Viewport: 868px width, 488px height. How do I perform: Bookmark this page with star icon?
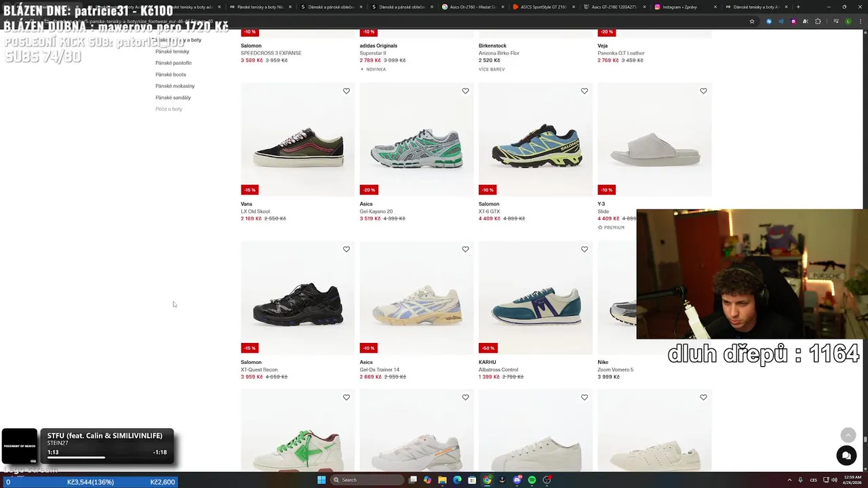(752, 21)
